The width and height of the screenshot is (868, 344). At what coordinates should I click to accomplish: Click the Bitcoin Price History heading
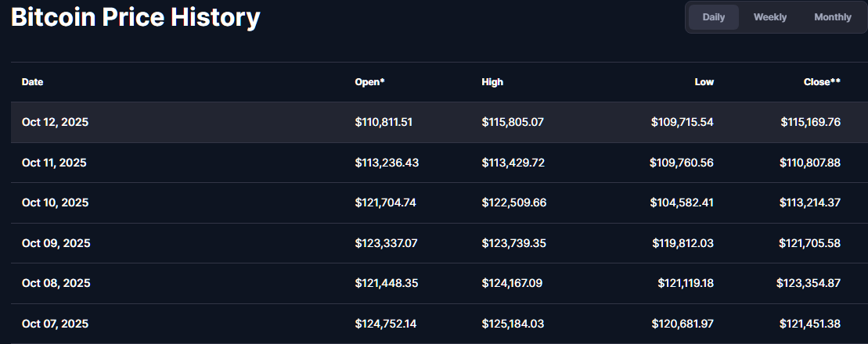[135, 19]
